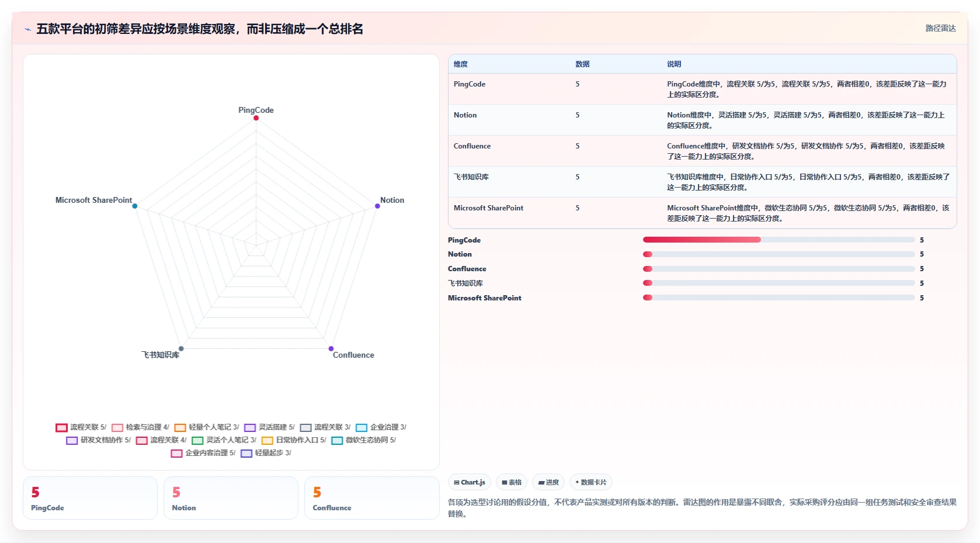Select the 飞书知识库 table row name
This screenshot has height=543, width=980.
(471, 177)
